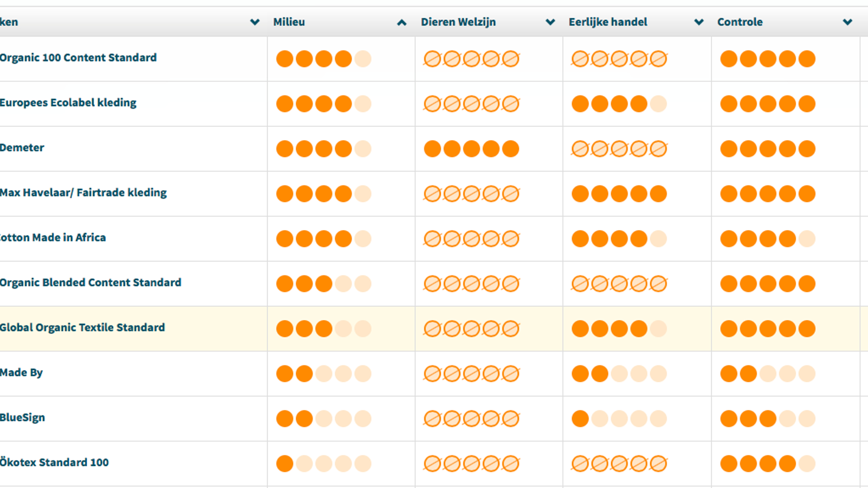Click Eerlijke handel single-dot rating for BlueSign
Screen dimensions: 868x488
[619, 418]
